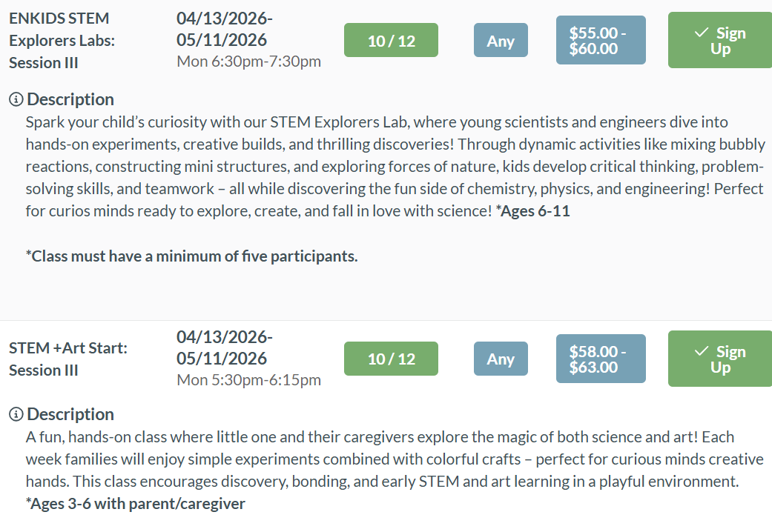The height and width of the screenshot is (532, 772).
Task: Open the $58.00 - $63.00 price badge
Action: [x=601, y=359]
